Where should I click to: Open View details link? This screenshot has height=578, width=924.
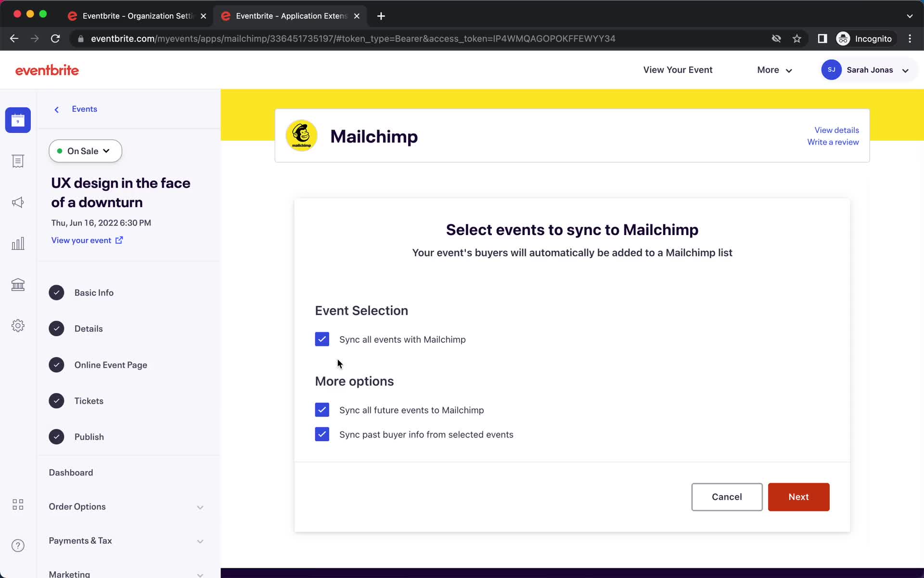(837, 129)
